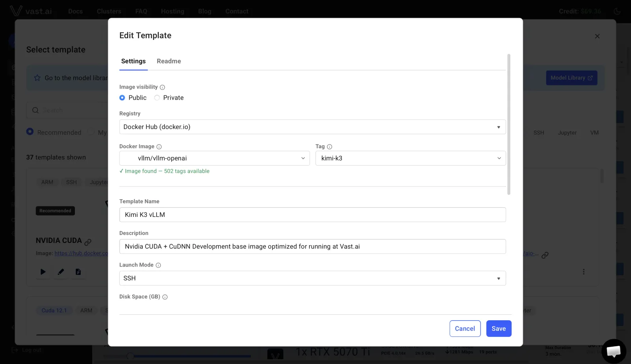The width and height of the screenshot is (631, 364).
Task: Click 'Image found — 502 tags available' text
Action: point(164,171)
